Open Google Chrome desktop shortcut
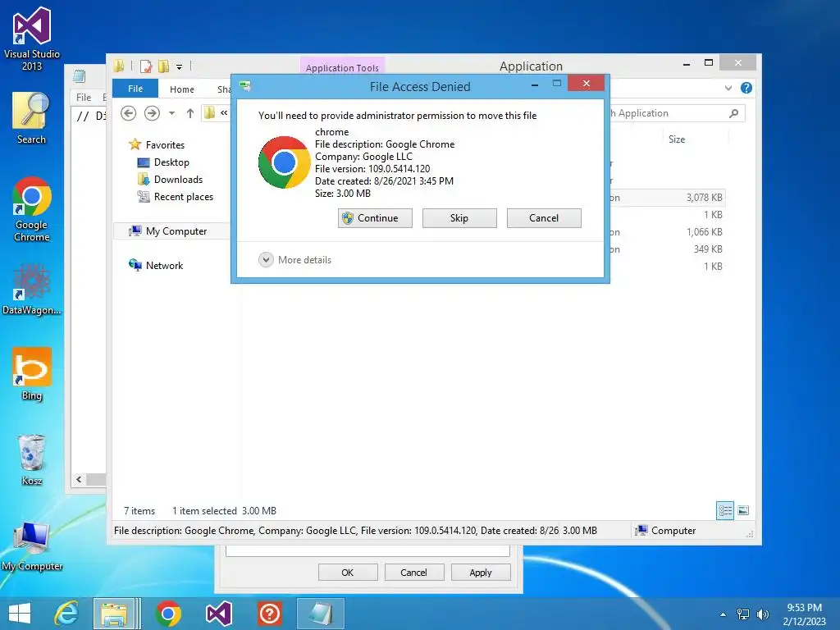 (32, 209)
